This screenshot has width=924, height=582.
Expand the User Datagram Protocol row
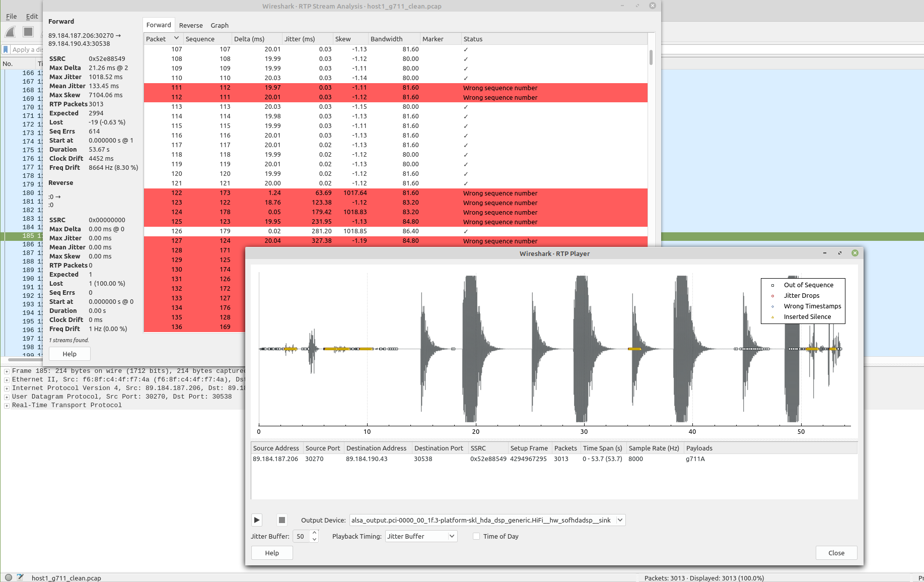7,397
